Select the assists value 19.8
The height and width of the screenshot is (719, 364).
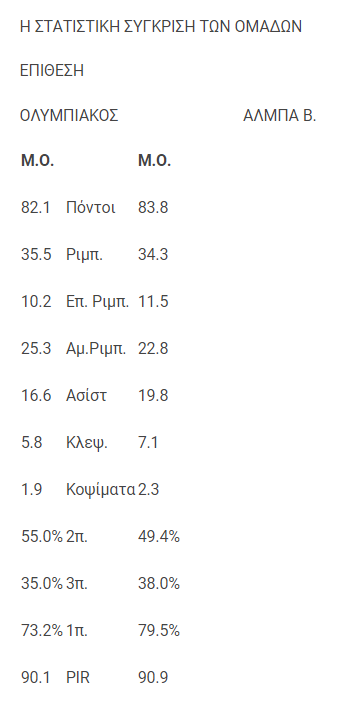pyautogui.click(x=153, y=395)
